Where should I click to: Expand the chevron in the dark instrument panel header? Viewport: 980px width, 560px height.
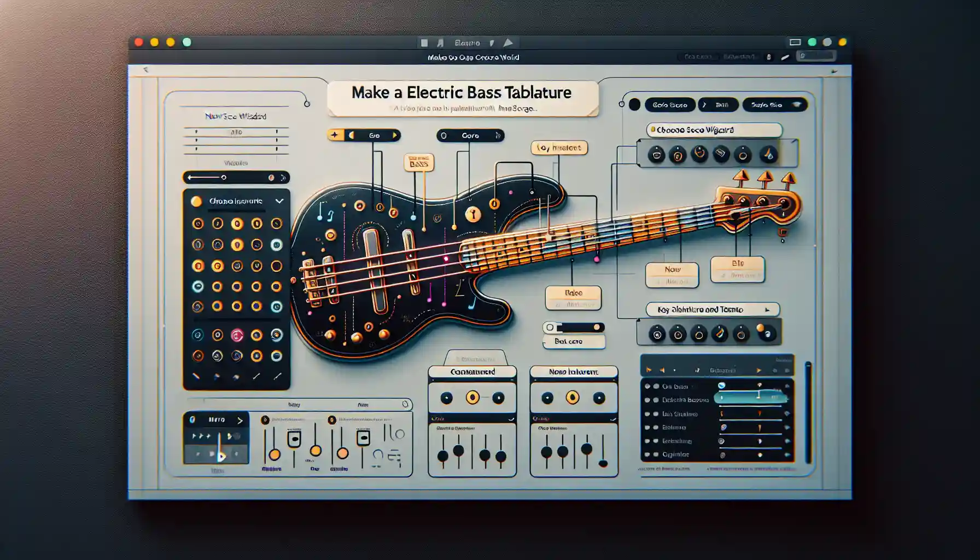279,201
